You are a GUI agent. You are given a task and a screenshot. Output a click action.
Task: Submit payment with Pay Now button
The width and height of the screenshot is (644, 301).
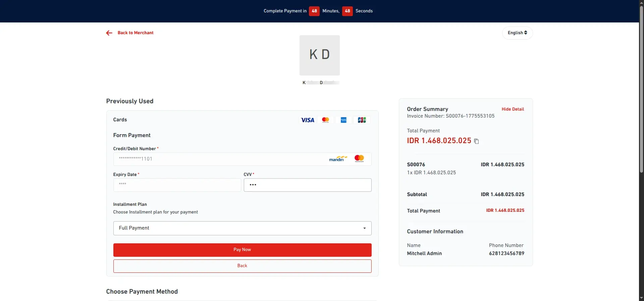click(242, 250)
